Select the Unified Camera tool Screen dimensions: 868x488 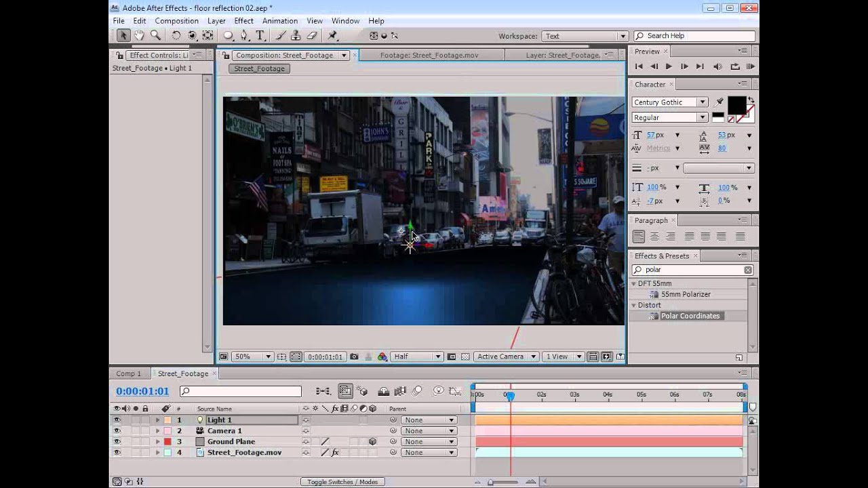click(192, 36)
